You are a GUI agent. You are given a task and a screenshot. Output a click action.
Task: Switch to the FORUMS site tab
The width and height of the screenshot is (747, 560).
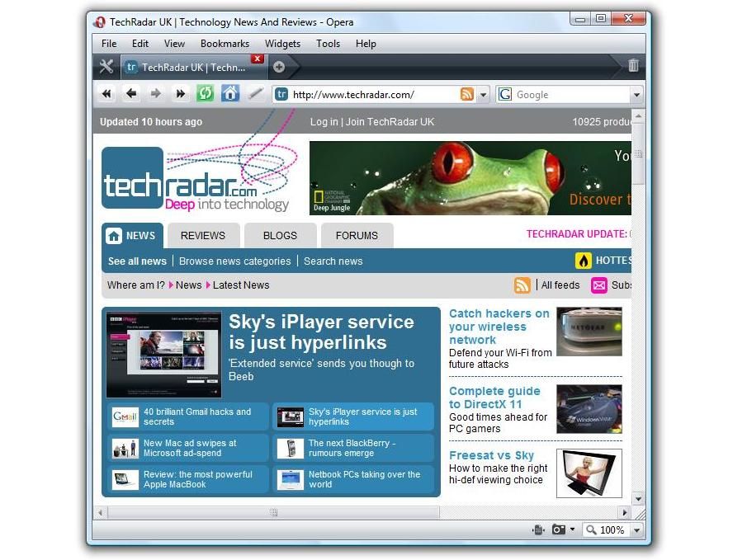[357, 236]
